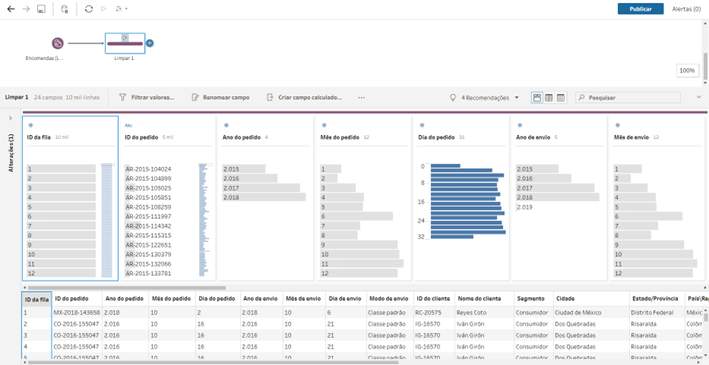Click the flow pane vertical scrollbar
The width and height of the screenshot is (709, 365).
[x=705, y=66]
